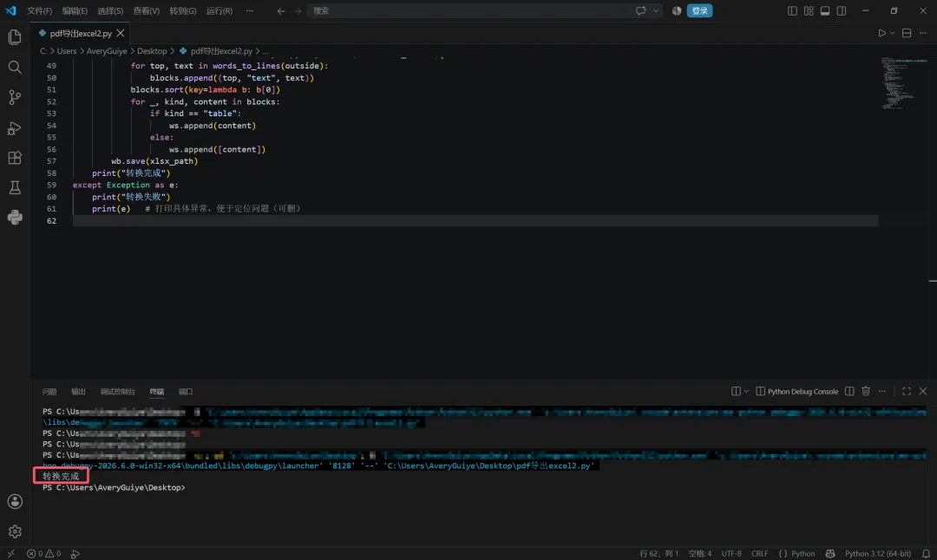Go back with the left arrow
This screenshot has height=560, width=937.
coord(281,10)
